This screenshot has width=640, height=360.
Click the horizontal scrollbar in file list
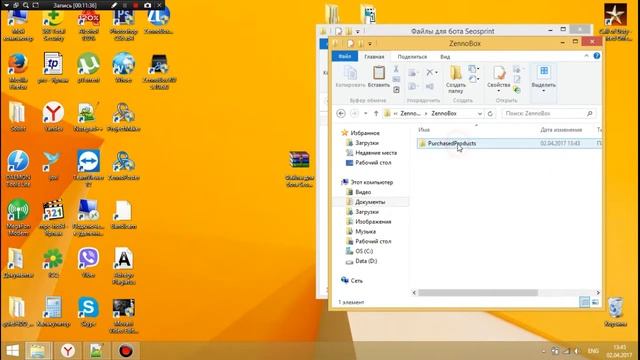[x=478, y=293]
